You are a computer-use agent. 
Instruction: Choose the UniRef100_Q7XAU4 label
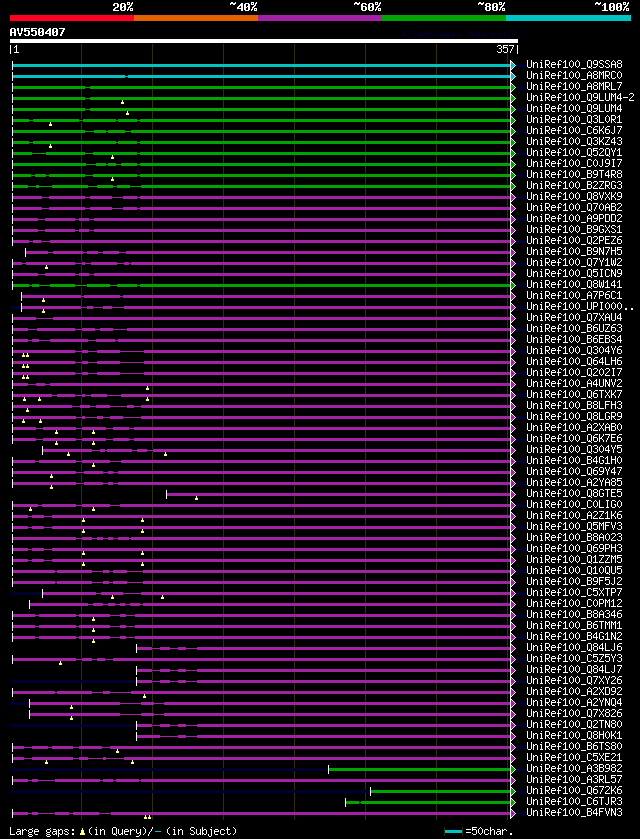click(x=574, y=318)
